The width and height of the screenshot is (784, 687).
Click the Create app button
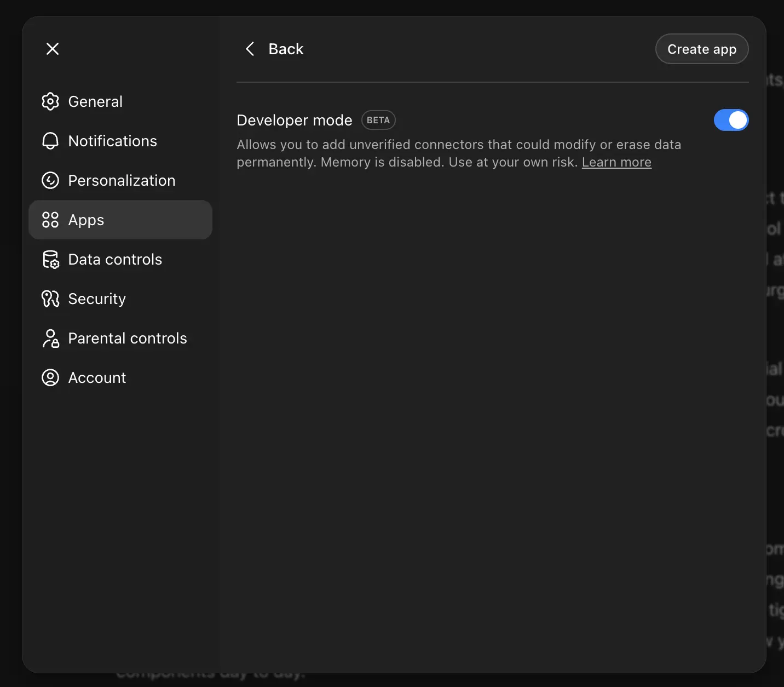[x=702, y=49]
